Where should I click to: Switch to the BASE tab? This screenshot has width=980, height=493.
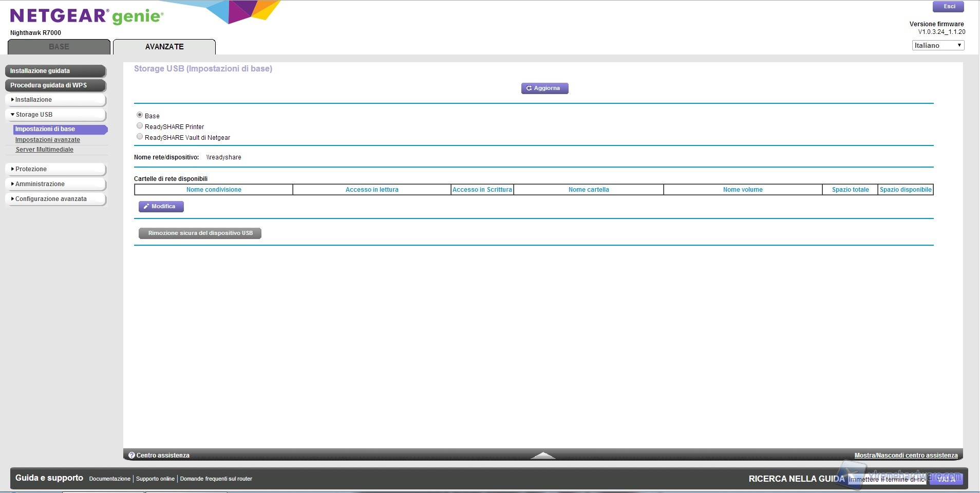[59, 47]
